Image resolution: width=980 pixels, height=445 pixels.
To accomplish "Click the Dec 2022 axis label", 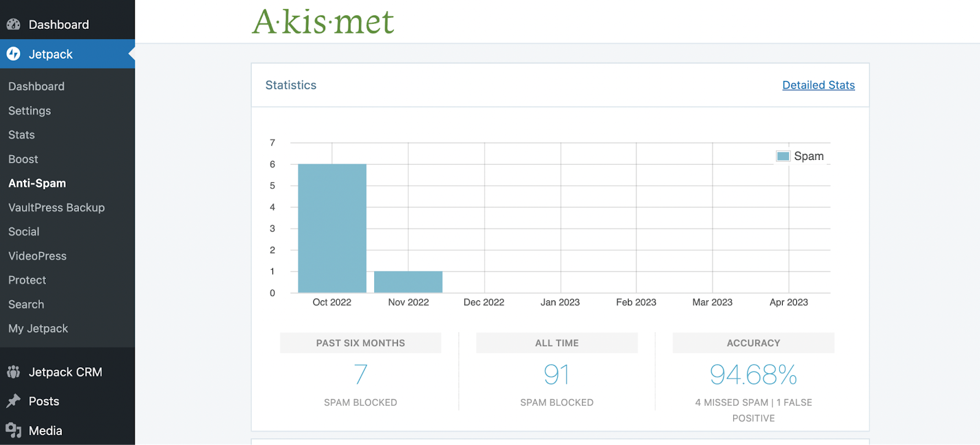I will [484, 302].
